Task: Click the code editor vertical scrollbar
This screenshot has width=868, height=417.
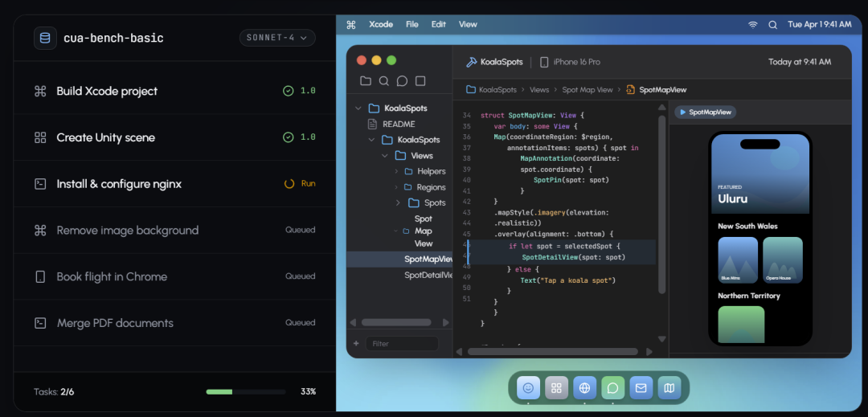Action: point(661,205)
